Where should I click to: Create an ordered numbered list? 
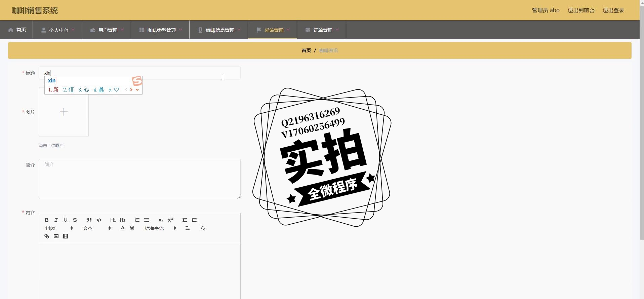pos(137,220)
